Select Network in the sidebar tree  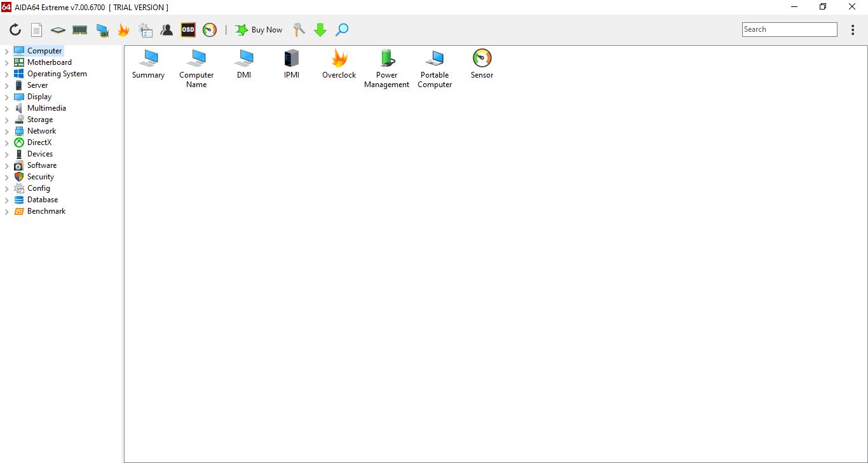click(x=36, y=131)
